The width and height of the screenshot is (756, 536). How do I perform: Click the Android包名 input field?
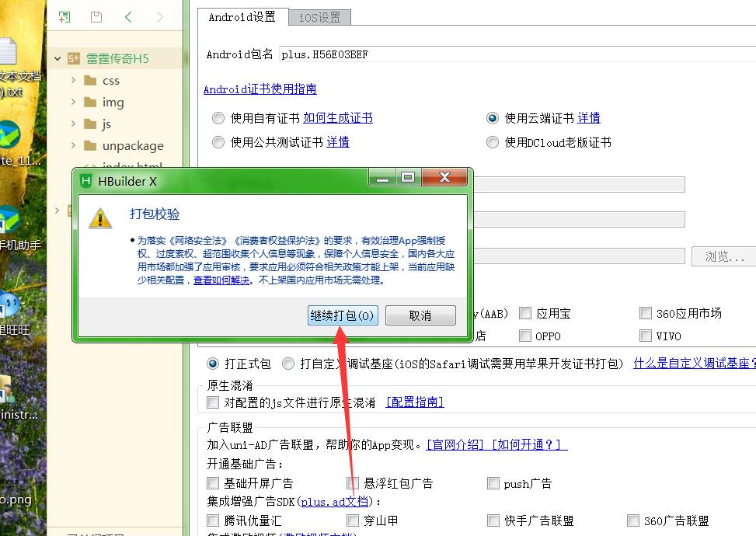click(x=513, y=54)
